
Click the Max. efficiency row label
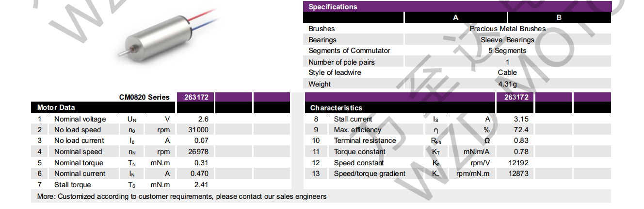tap(357, 130)
